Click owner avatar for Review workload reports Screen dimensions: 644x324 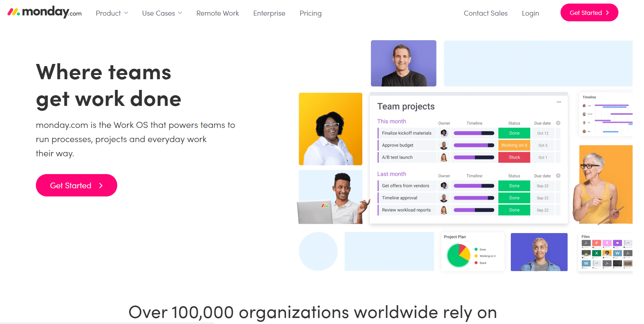444,210
